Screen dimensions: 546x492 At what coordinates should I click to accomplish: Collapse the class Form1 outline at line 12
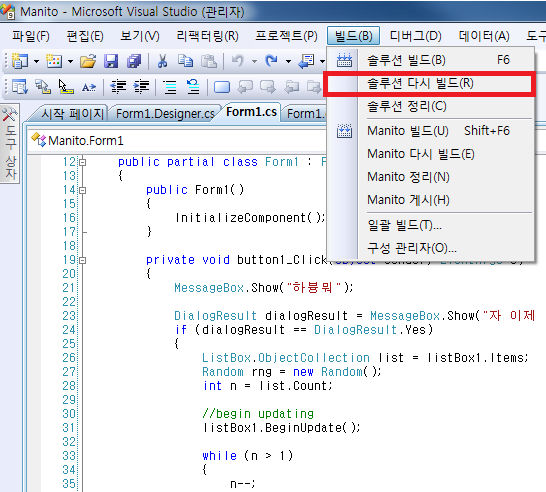[x=83, y=162]
